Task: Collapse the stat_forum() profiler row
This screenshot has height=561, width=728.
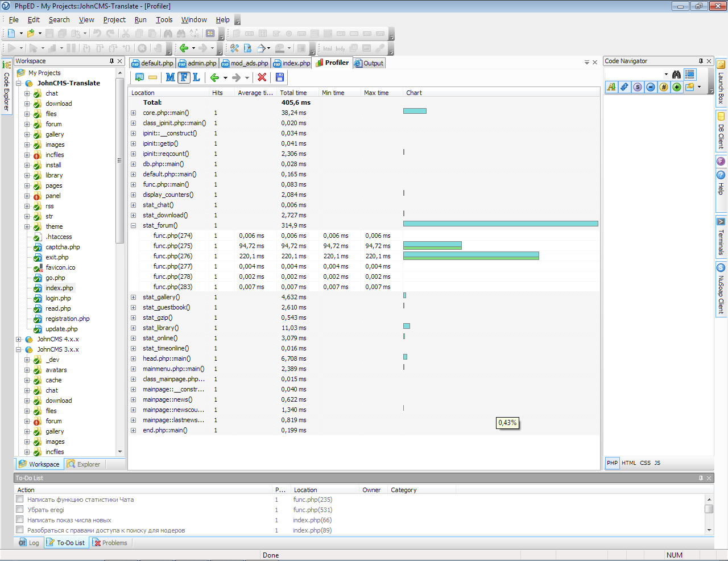Action: (133, 225)
